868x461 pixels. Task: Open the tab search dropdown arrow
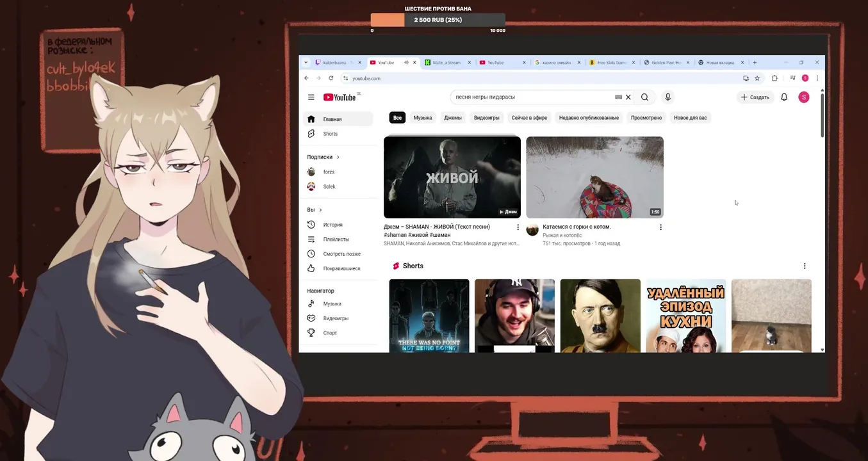click(306, 63)
